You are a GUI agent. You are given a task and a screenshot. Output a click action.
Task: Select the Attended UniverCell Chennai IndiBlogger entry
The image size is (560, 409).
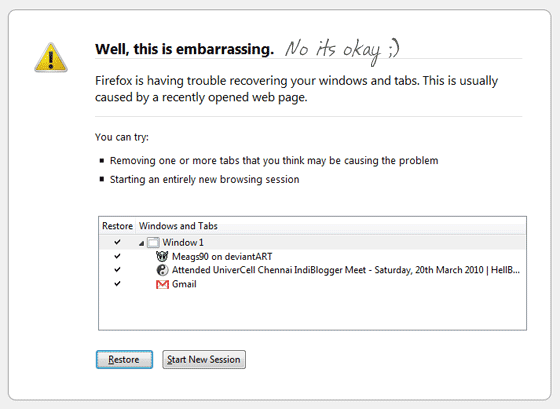[346, 270]
